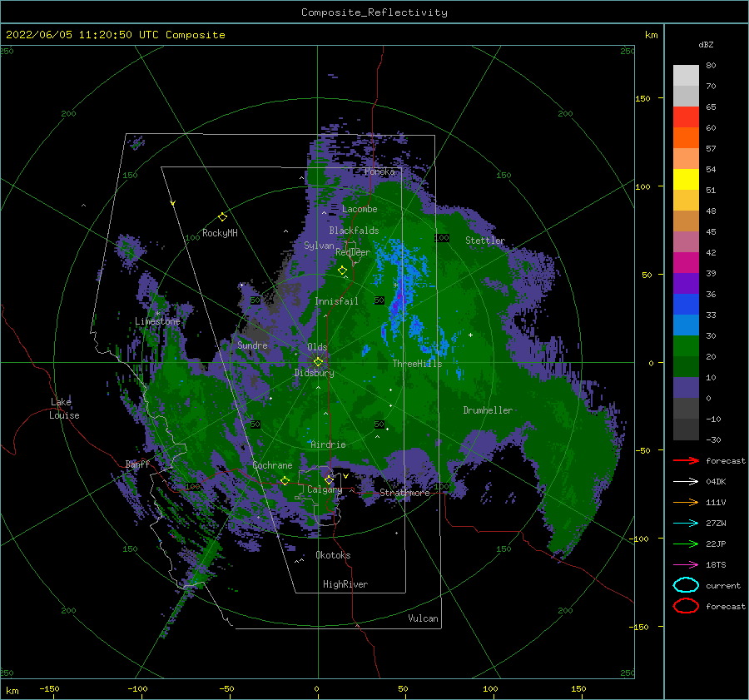The image size is (749, 700).
Task: Click the Lake Louise label
Action: pyautogui.click(x=64, y=409)
